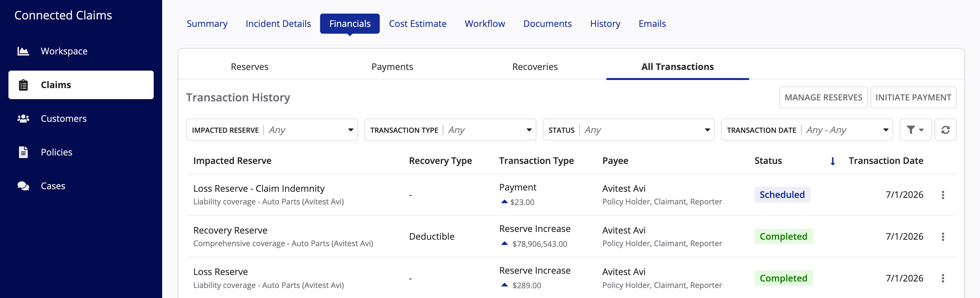Go to Cases in the sidebar
The height and width of the screenshot is (298, 980).
pyautogui.click(x=81, y=186)
